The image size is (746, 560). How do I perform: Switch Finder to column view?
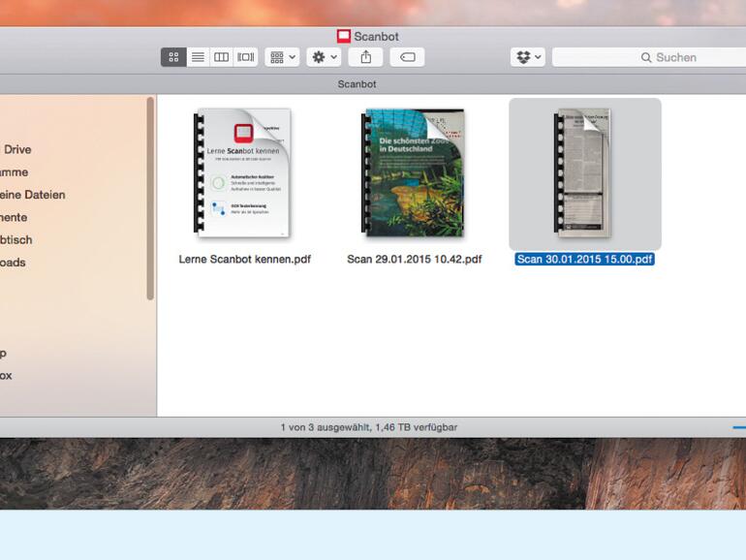click(221, 57)
